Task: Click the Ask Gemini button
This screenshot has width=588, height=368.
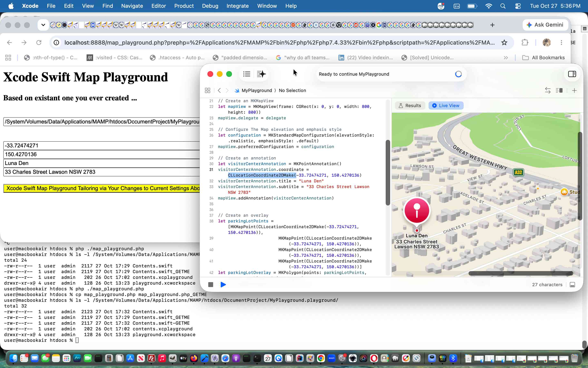Action: (545, 25)
